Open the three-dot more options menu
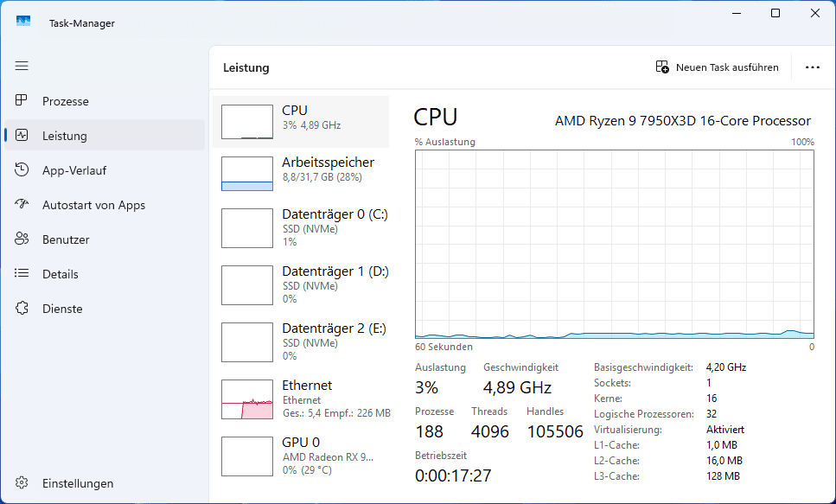 click(x=812, y=67)
